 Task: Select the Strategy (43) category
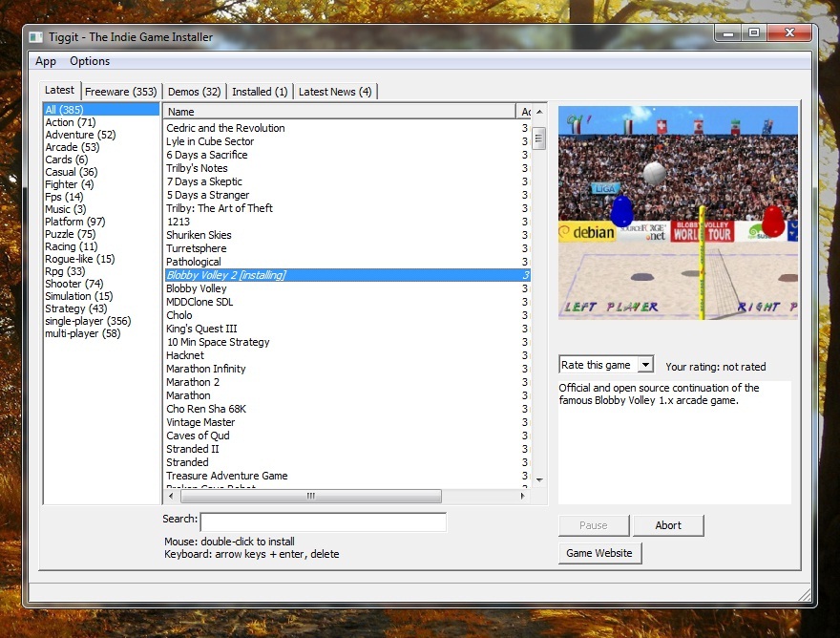[x=101, y=308]
